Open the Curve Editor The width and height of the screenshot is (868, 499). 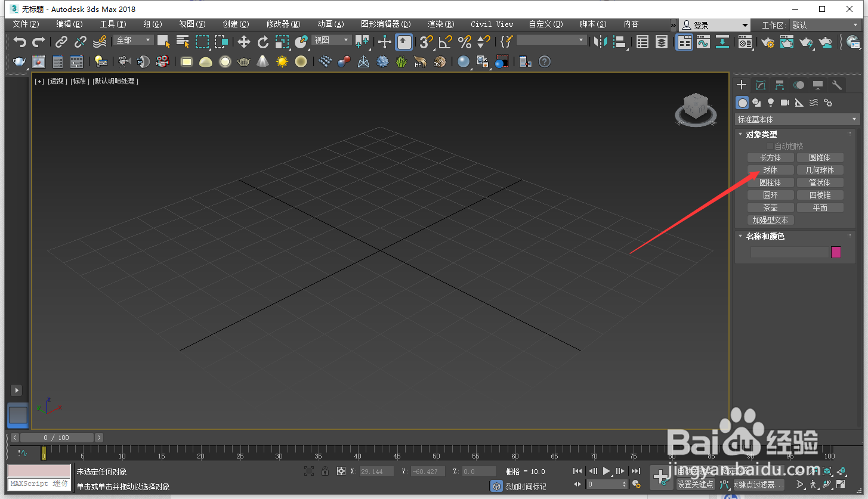[703, 42]
